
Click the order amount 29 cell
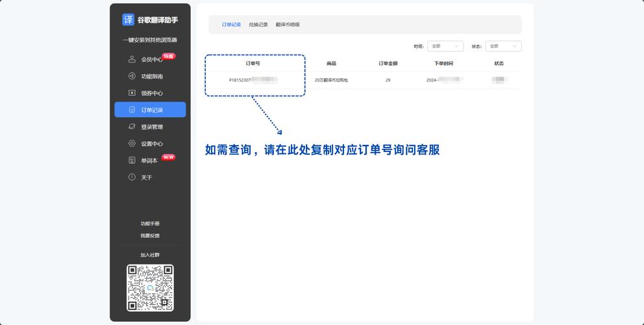point(388,80)
